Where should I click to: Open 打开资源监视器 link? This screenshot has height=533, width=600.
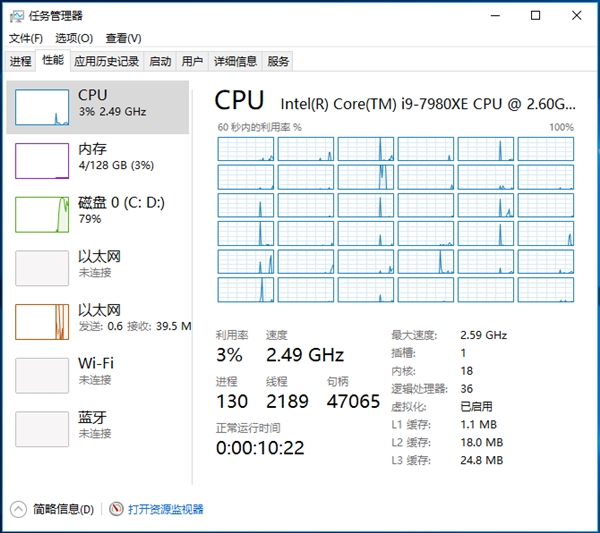point(165,509)
